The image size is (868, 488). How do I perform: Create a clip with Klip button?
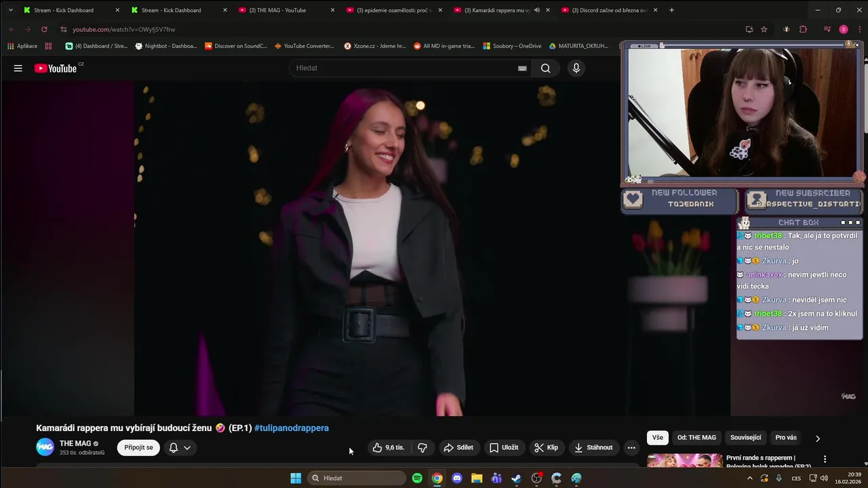pyautogui.click(x=547, y=447)
